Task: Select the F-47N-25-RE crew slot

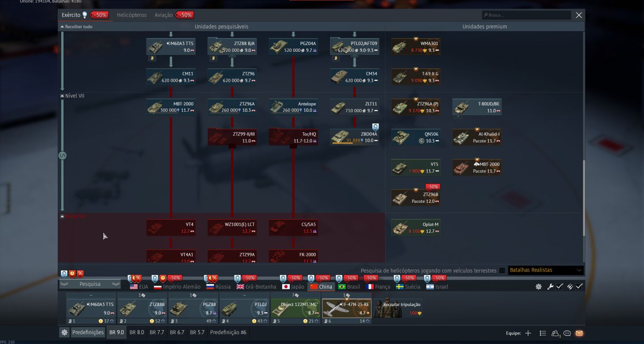Action: 347,308
